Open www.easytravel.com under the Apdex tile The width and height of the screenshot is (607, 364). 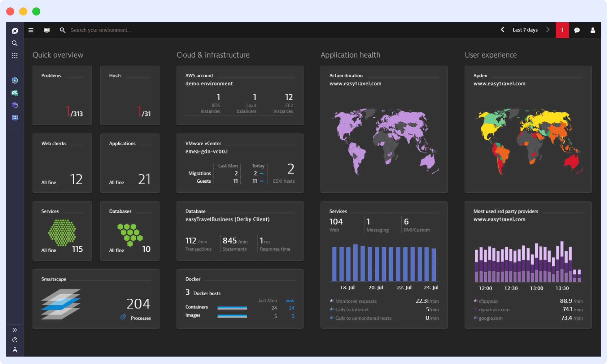(499, 83)
